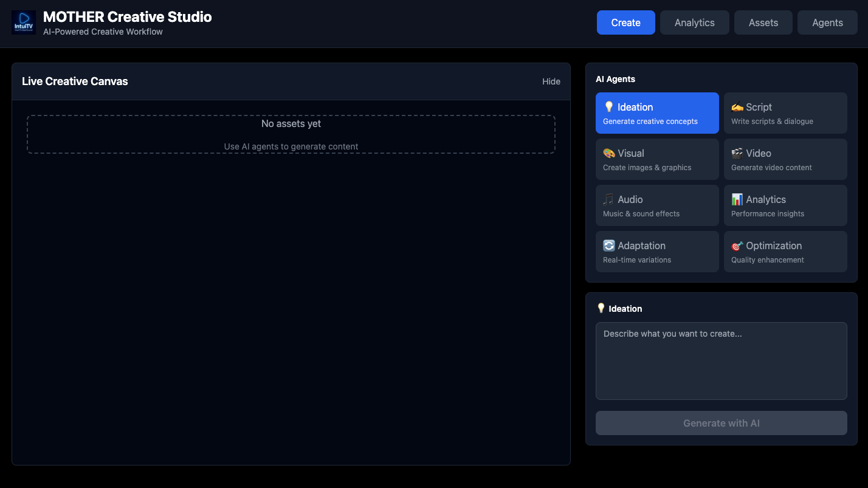The height and width of the screenshot is (488, 868).
Task: Switch to the Create tab
Action: tap(625, 22)
